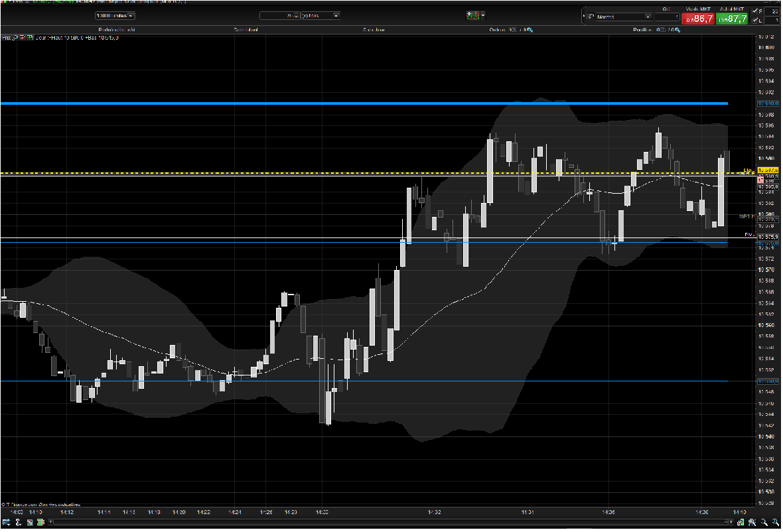Click the 10 575,9 price label on the axis

[x=768, y=237]
